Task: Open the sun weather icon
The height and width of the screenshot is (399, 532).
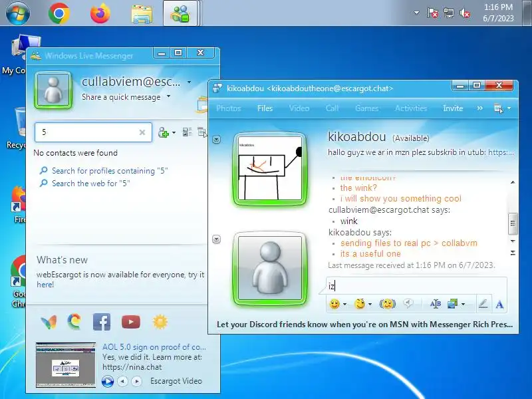Action: tap(160, 322)
